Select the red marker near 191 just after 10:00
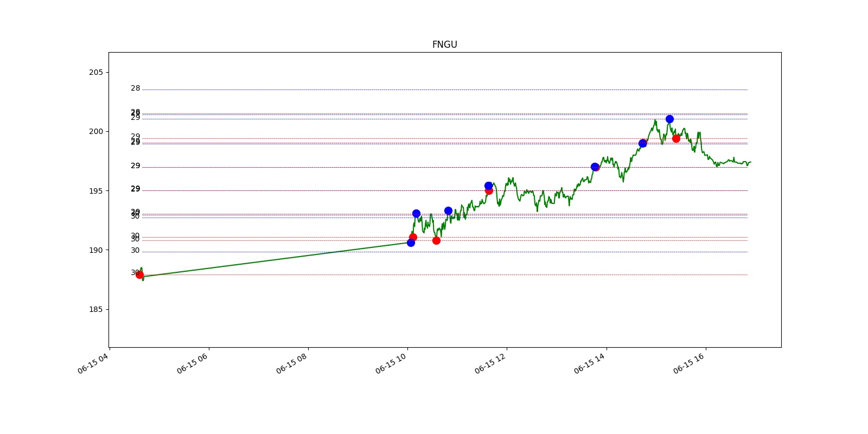The image size is (868, 434). coord(413,237)
